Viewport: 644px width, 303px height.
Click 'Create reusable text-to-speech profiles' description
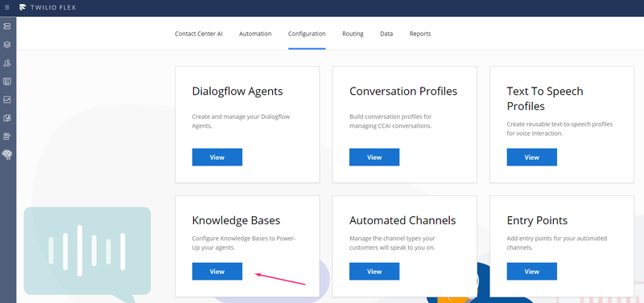click(559, 129)
